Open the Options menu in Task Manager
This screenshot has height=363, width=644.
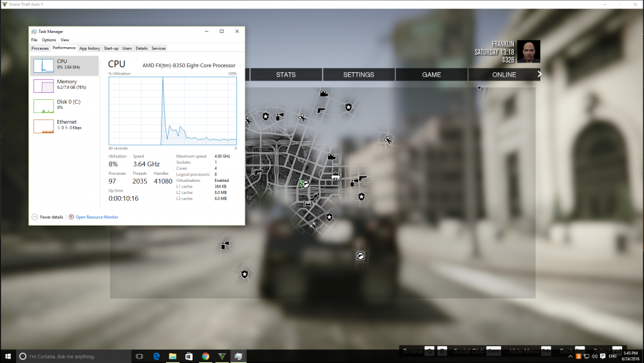(x=49, y=40)
